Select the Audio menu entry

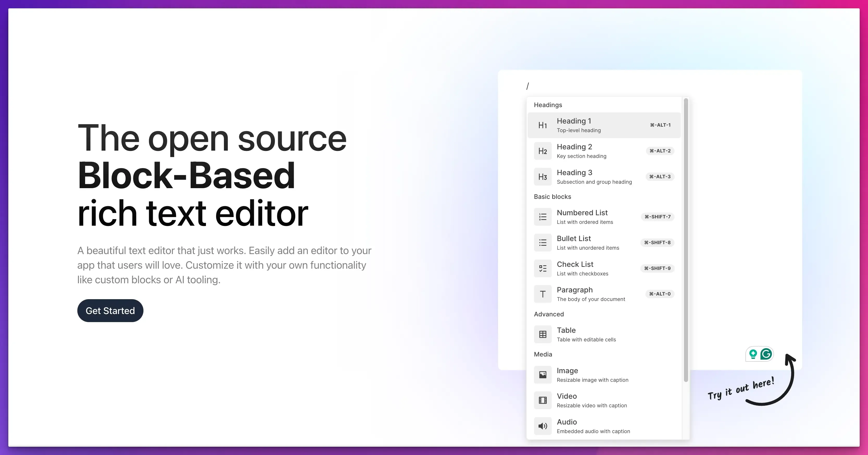(x=604, y=426)
